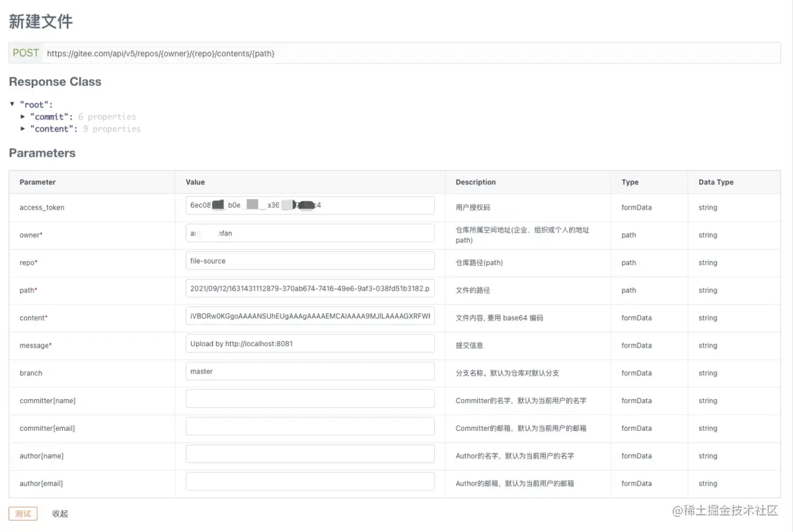Click the repo field containing "file-source"

coord(309,260)
